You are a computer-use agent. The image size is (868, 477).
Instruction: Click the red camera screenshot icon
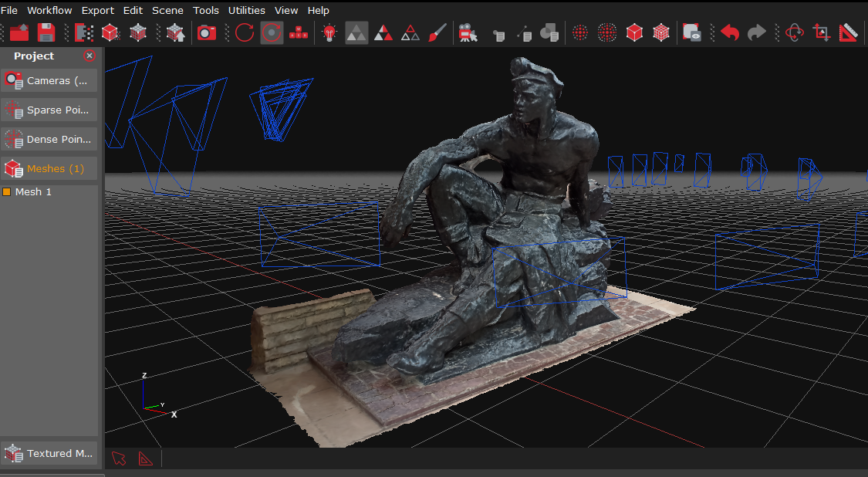tap(207, 32)
